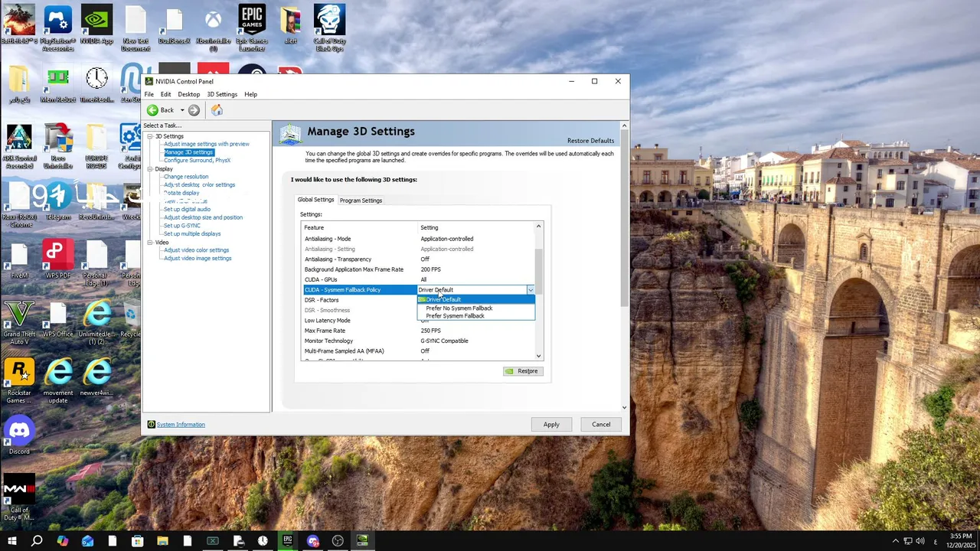This screenshot has height=551, width=980.
Task: Open Mem Reduct desktop icon
Action: coord(57,85)
